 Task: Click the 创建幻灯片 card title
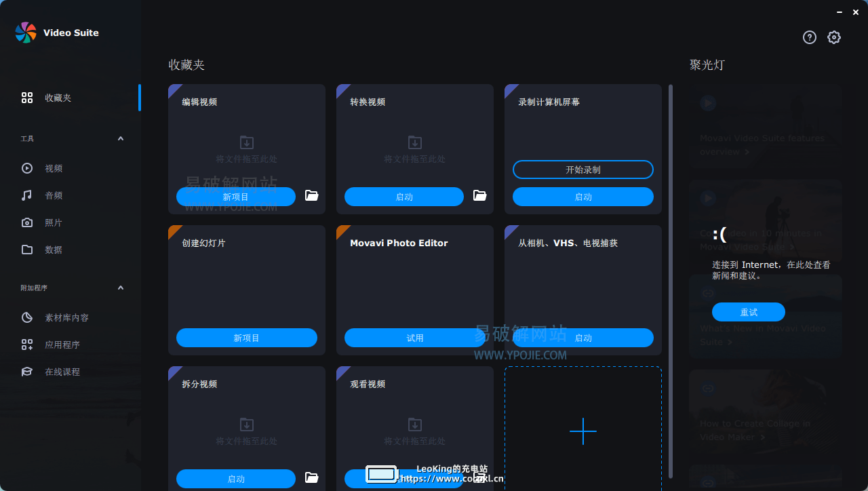coord(203,243)
